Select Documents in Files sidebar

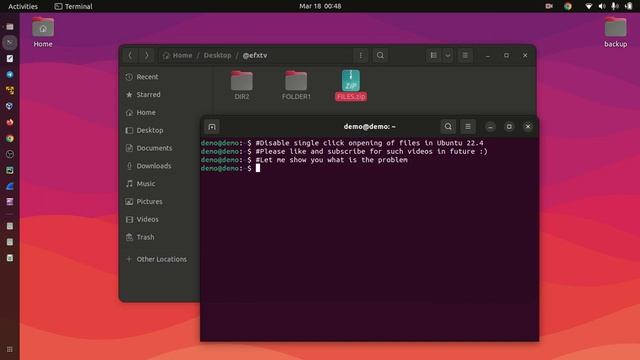[160, 148]
